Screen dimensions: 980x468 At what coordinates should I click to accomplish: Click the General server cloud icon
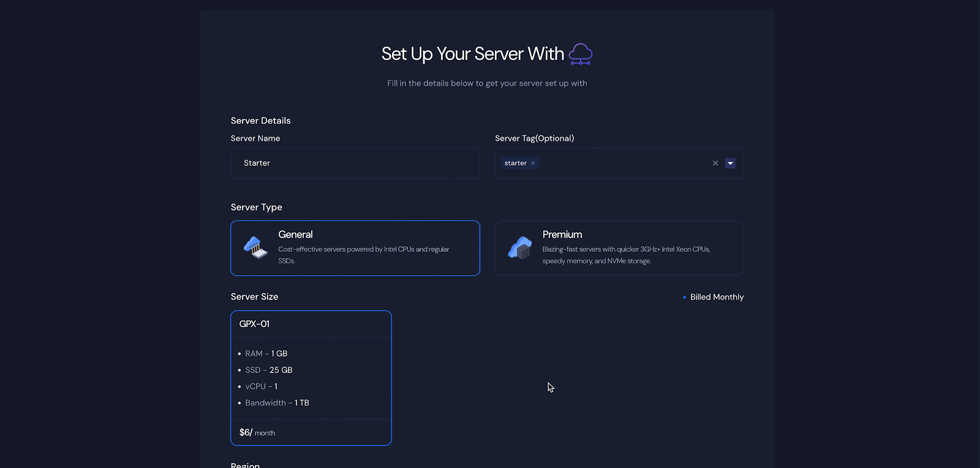255,248
